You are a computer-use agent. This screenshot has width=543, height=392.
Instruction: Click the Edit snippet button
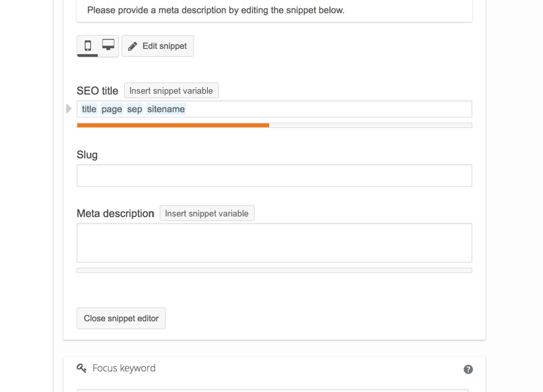pyautogui.click(x=157, y=46)
